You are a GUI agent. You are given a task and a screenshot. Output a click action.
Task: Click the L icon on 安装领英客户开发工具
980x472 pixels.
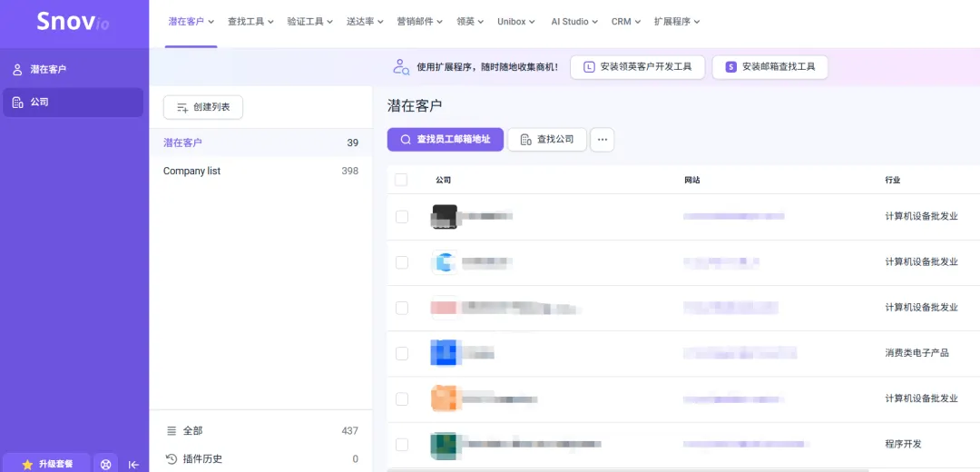coord(589,67)
